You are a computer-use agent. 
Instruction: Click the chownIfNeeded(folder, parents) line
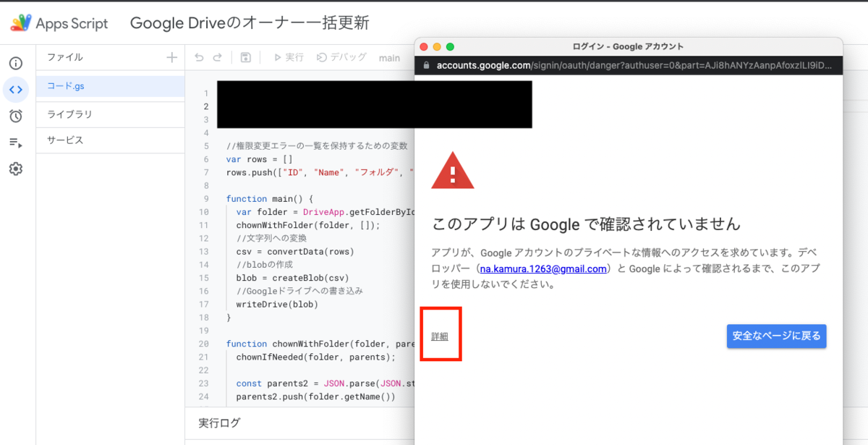click(x=316, y=357)
